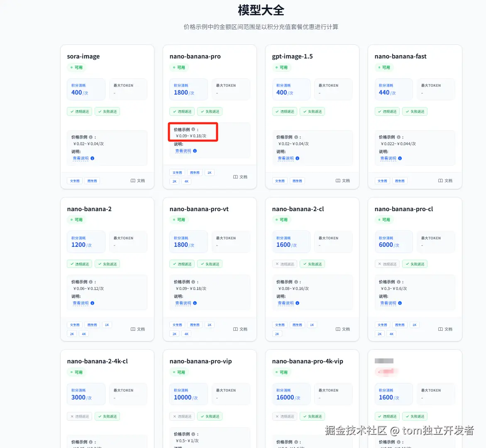Open the nano-banana-pro-cl docs book icon
This screenshot has width=486, height=448.
click(440, 329)
